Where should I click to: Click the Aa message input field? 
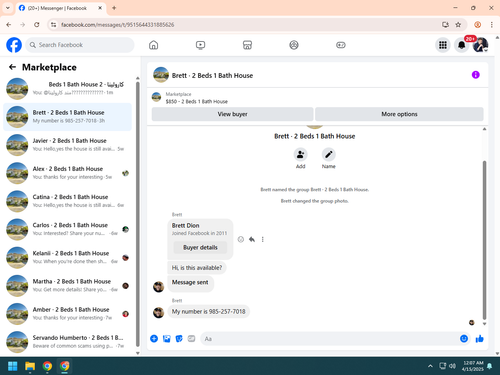click(330, 339)
